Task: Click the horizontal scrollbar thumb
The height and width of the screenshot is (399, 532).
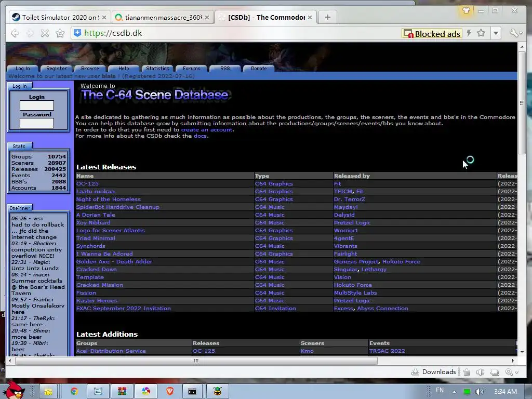Action: pos(196,361)
